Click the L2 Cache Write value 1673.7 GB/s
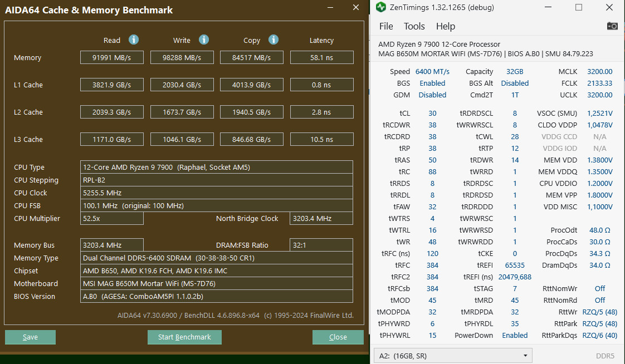The height and width of the screenshot is (364, 625). tap(182, 112)
